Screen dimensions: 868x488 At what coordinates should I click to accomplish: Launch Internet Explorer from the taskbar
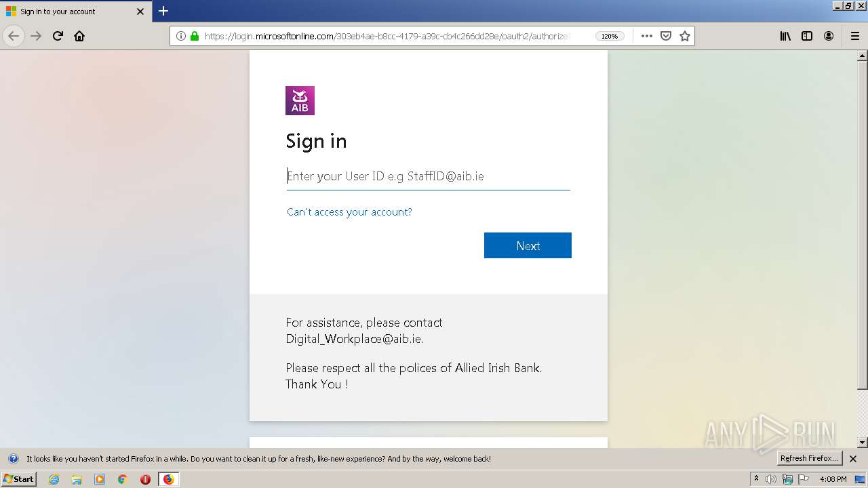click(54, 479)
